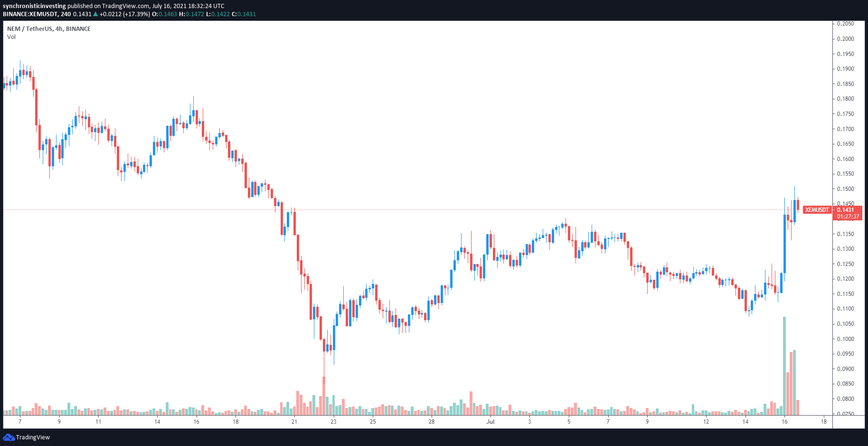This screenshot has width=868, height=446.
Task: Click the 21 date marker on time axis
Action: 294,422
